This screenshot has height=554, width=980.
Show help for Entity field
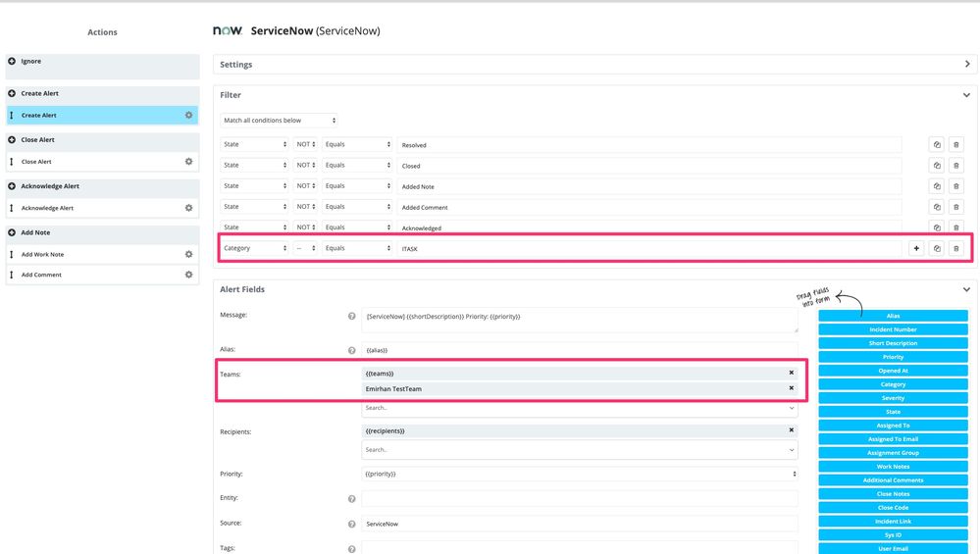(352, 498)
